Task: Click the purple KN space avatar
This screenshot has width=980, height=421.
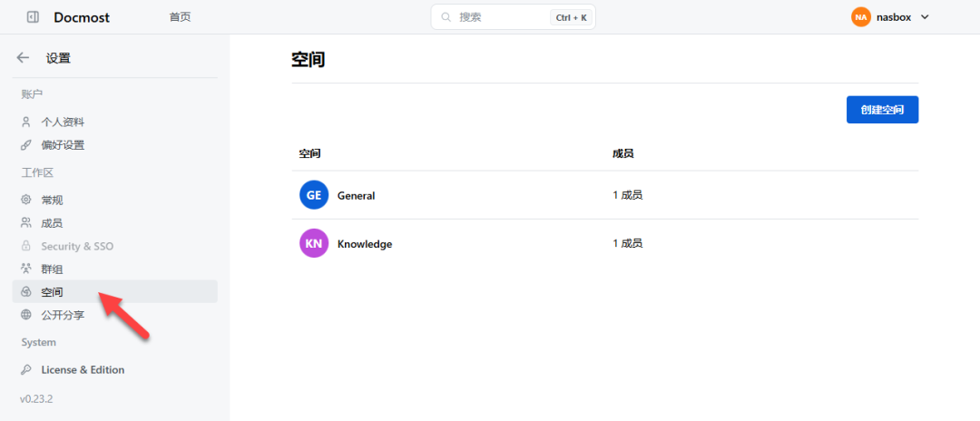Action: 314,243
